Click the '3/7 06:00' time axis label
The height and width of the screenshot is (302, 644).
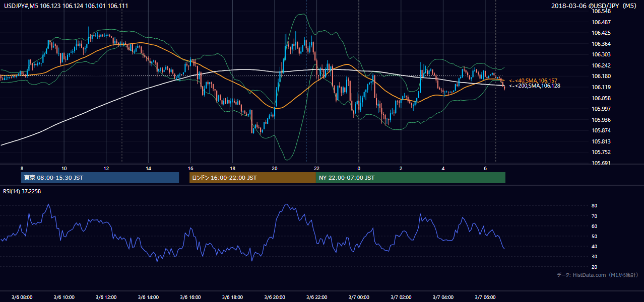coord(485,297)
